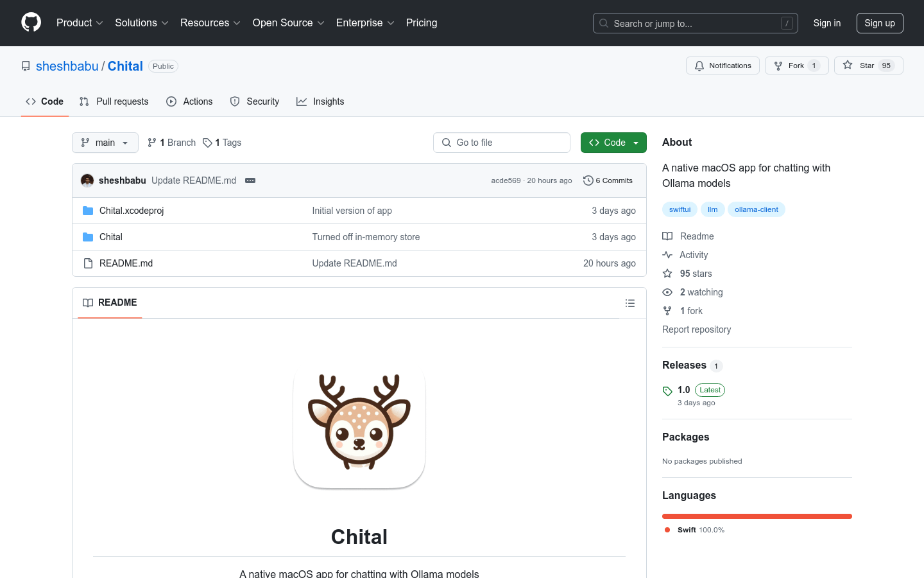This screenshot has height=578, width=924.
Task: Click the repository book icon beside sheshbabu
Action: click(x=26, y=66)
